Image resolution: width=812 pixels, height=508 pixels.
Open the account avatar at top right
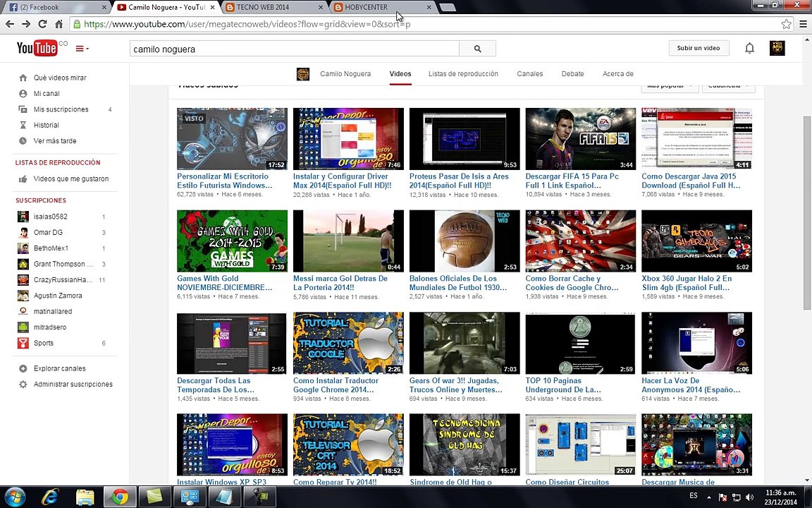click(777, 48)
